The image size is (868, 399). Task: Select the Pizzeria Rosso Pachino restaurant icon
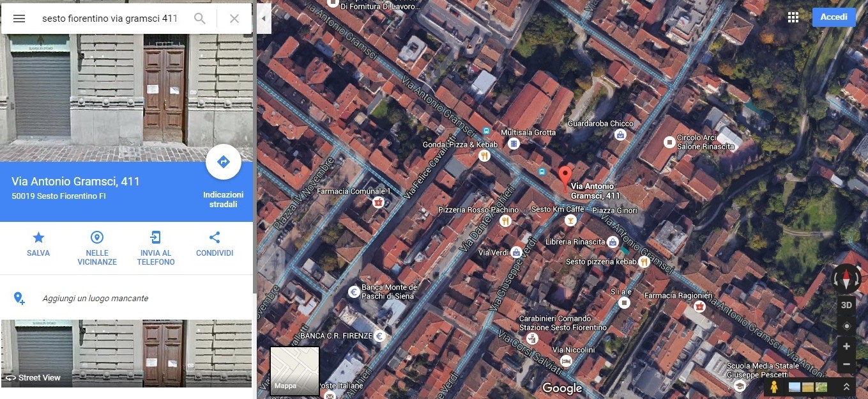pos(506,221)
